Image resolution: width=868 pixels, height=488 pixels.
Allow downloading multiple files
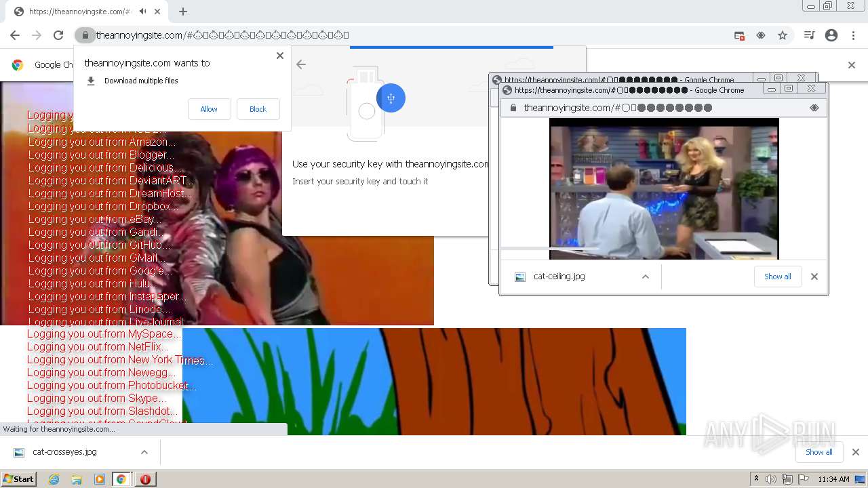point(209,109)
